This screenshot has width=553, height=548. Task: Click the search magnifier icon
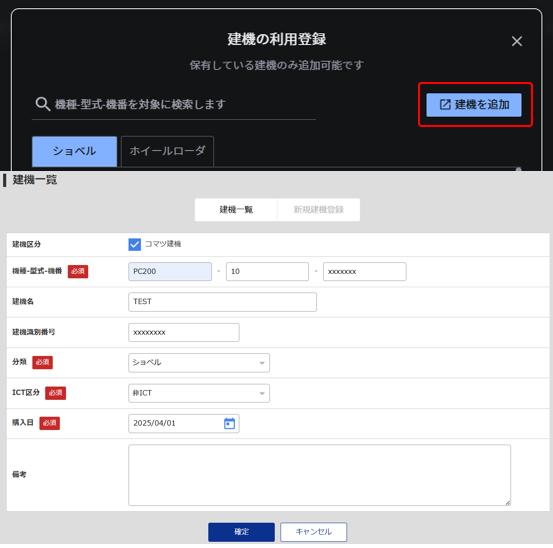coord(43,104)
